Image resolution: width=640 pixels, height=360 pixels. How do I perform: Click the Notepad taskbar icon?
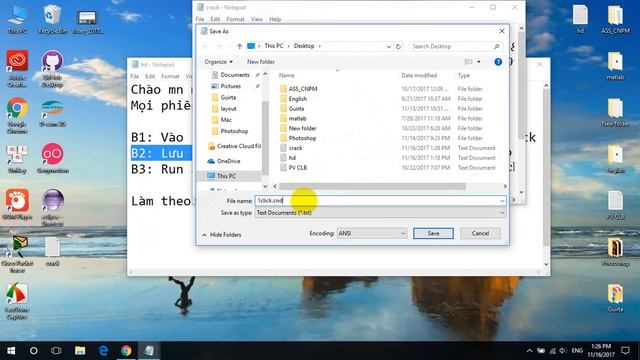[x=149, y=351]
